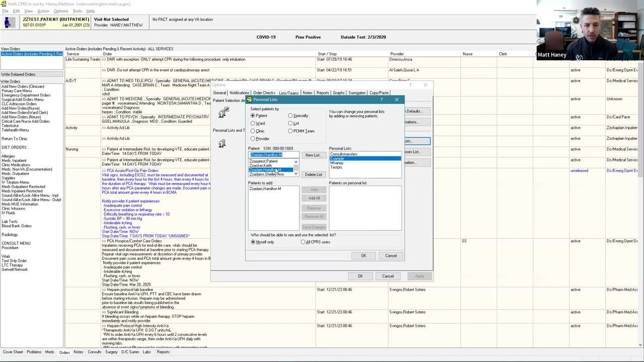The height and width of the screenshot is (362, 644).
Task: Open the Lists/Teams tab
Action: coord(289,93)
